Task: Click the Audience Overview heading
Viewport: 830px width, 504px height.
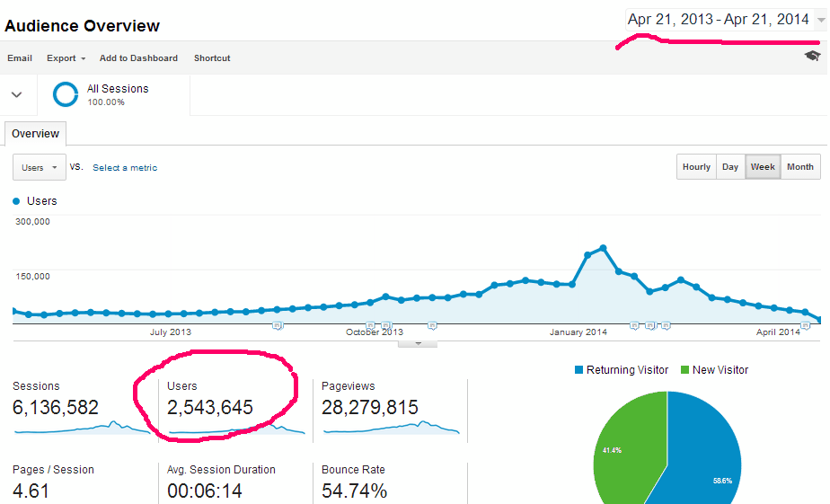Action: click(82, 25)
